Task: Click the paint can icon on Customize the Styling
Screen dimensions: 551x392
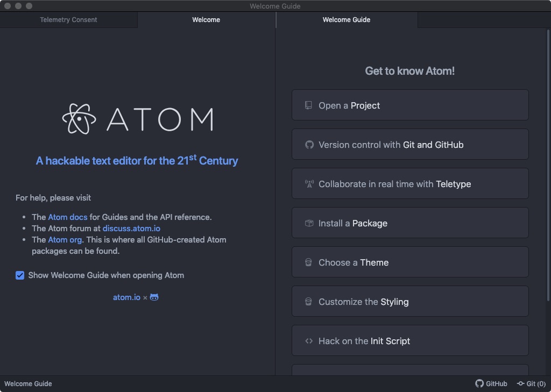Action: pos(308,301)
